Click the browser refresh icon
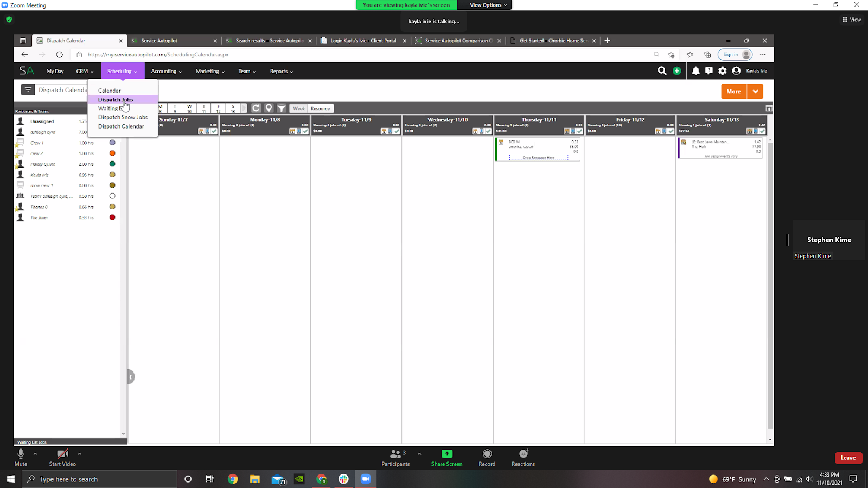 pos(60,54)
